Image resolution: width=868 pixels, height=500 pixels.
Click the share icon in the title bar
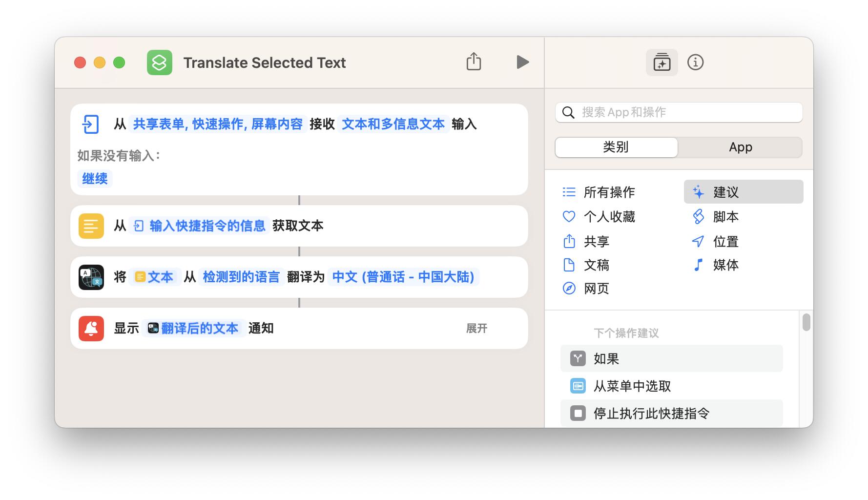click(474, 62)
